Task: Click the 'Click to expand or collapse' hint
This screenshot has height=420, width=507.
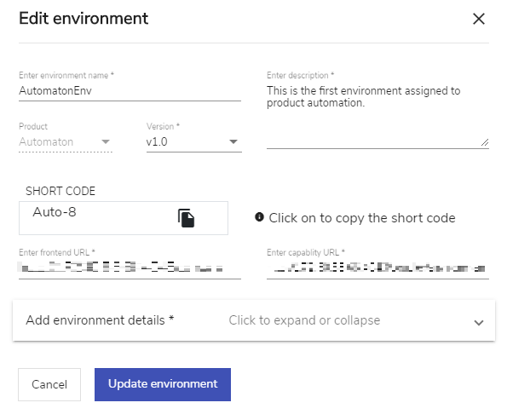Action: 304,320
